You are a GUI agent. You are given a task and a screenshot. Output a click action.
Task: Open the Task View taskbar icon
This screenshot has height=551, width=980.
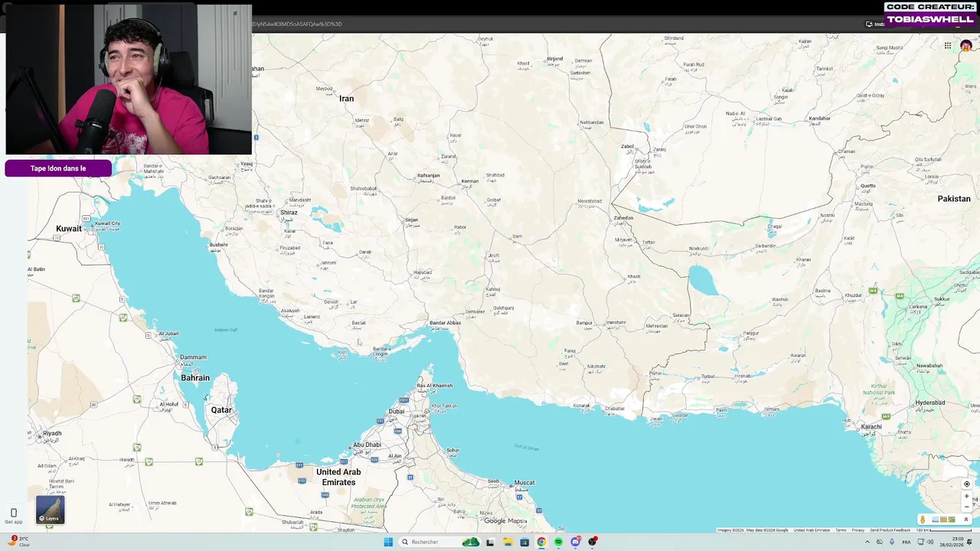490,542
